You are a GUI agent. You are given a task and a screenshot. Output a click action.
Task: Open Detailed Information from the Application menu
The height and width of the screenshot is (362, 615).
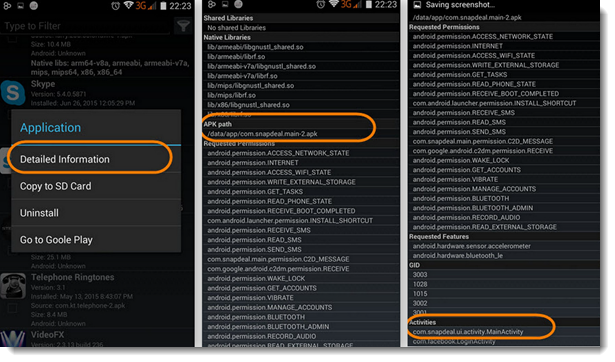pos(96,159)
